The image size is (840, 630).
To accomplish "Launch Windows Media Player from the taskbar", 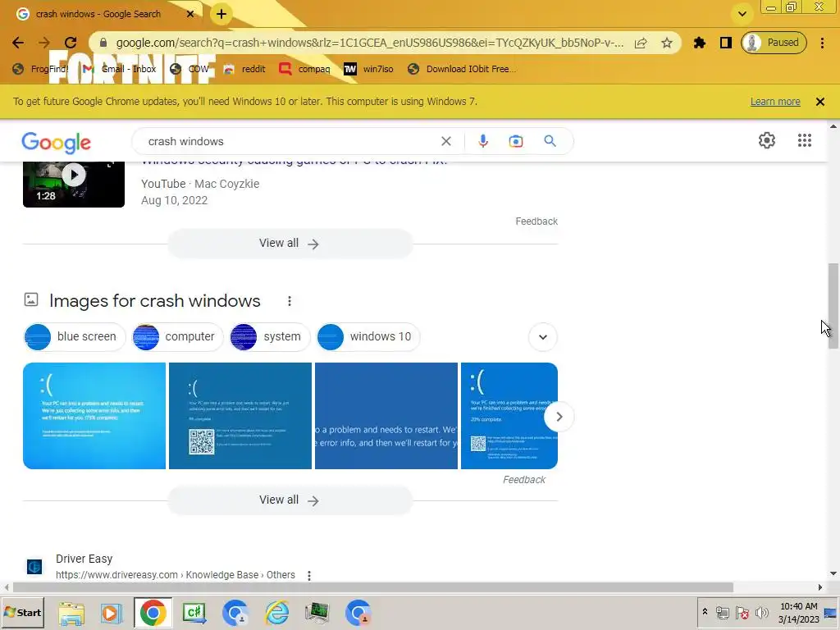I will tap(112, 613).
